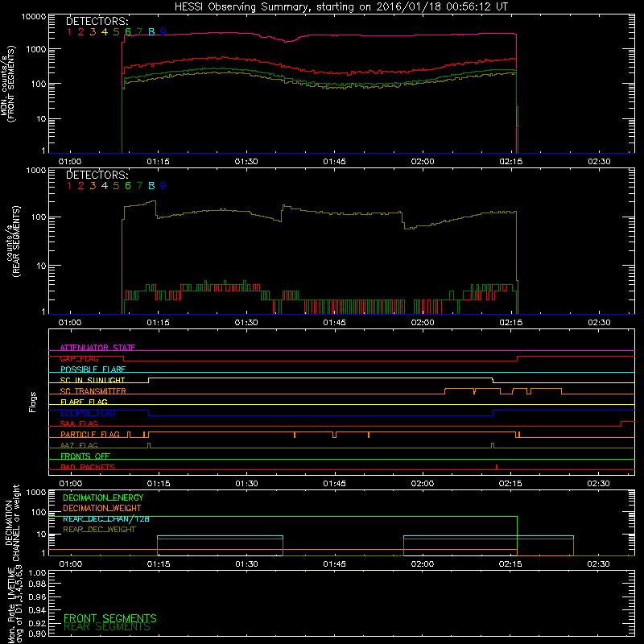Image resolution: width=644 pixels, height=644 pixels.
Task: Click the PARTICLE_FLAG label
Action: 90,435
